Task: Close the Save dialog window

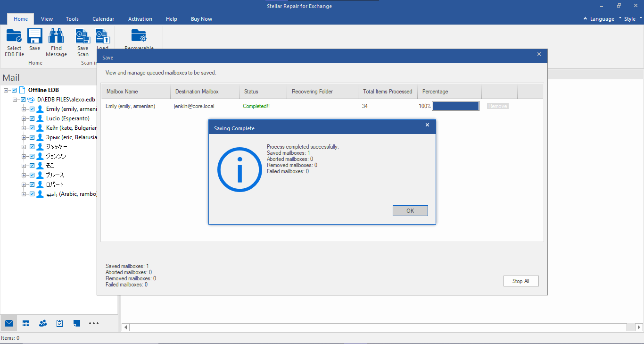Action: pos(539,54)
